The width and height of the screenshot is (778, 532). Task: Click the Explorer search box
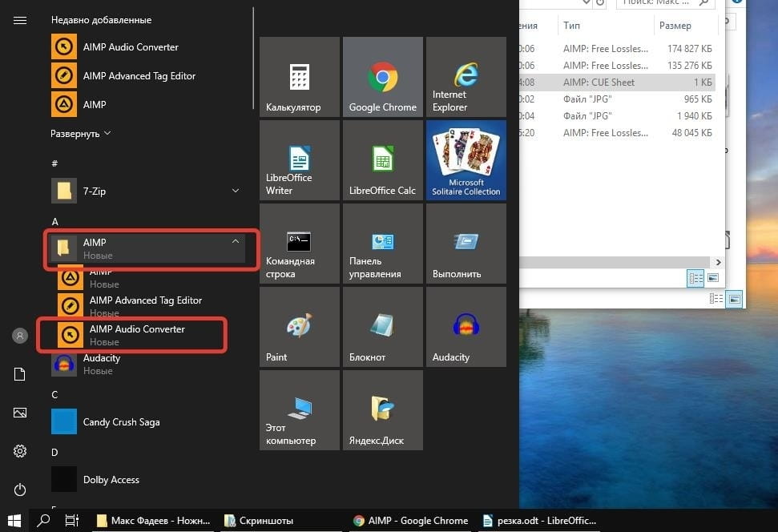pyautogui.click(x=665, y=3)
